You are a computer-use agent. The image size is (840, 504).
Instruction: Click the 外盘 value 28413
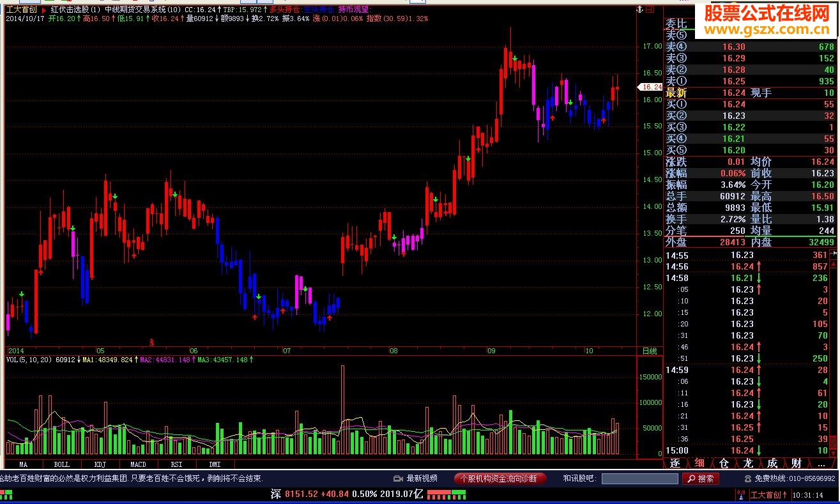(733, 242)
